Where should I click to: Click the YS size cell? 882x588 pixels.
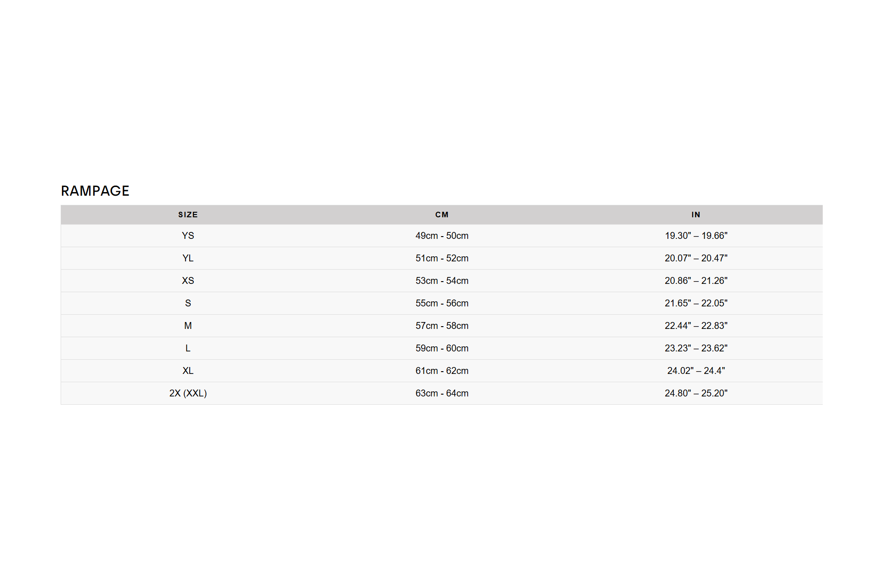coord(188,236)
